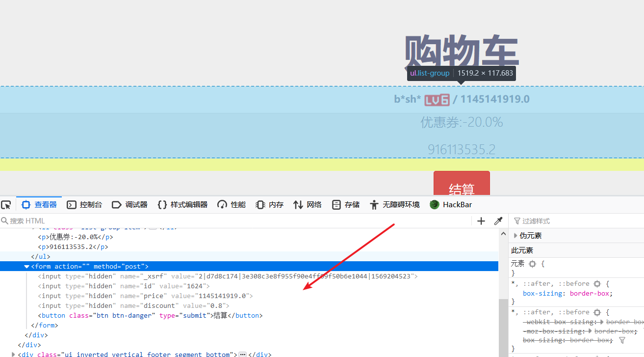Collapse the form element node
Viewport: 644px width, 357px height.
[x=26, y=267]
